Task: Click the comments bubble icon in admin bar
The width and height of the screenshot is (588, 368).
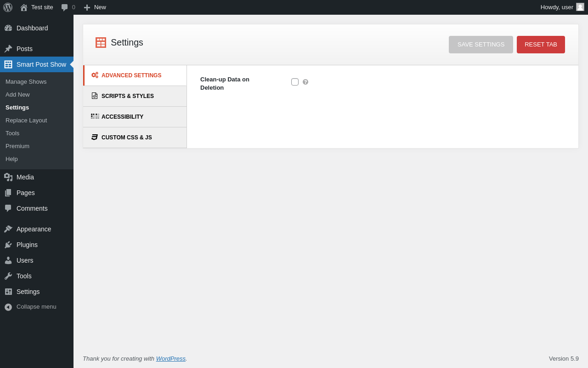Action: (x=65, y=7)
